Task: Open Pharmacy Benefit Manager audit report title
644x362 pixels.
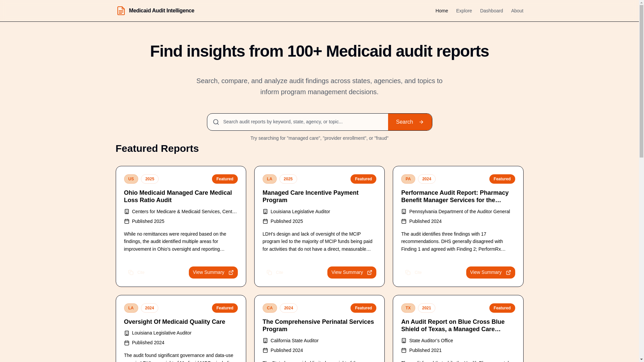Action: coord(458,196)
